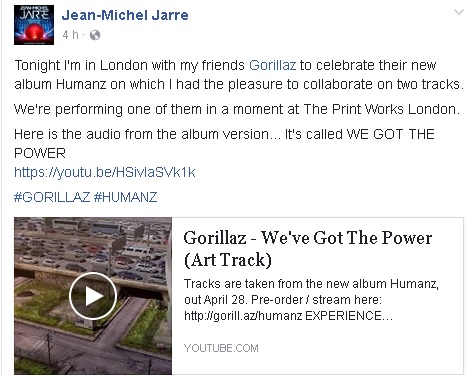470x381 pixels.
Task: Click the '(Art Track)' title line
Action: pyautogui.click(x=228, y=260)
